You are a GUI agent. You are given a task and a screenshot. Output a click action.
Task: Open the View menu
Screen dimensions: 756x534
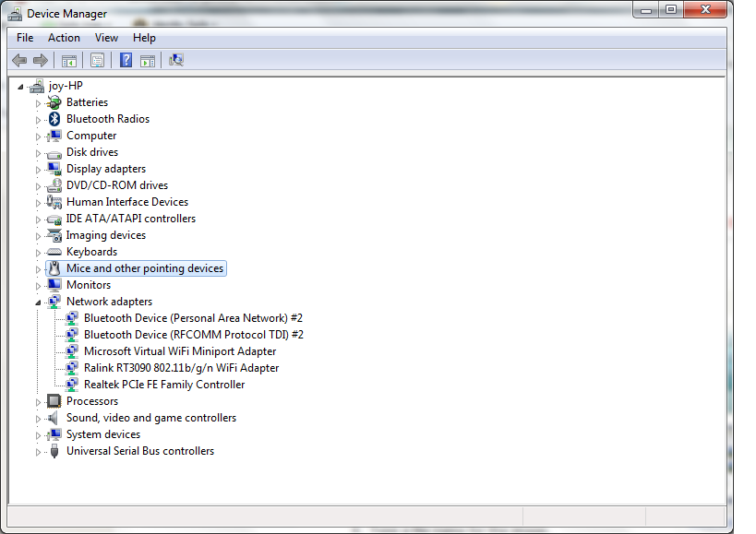106,38
